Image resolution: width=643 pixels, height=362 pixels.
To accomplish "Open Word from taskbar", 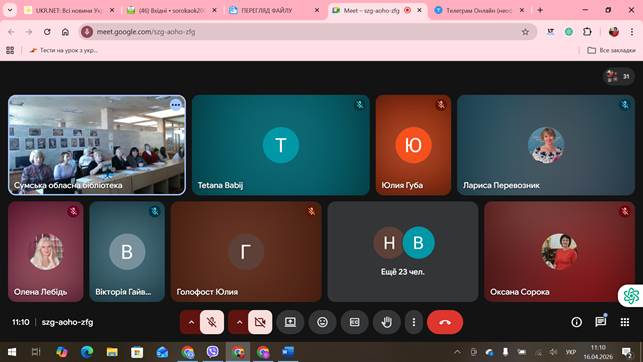I will tap(288, 352).
